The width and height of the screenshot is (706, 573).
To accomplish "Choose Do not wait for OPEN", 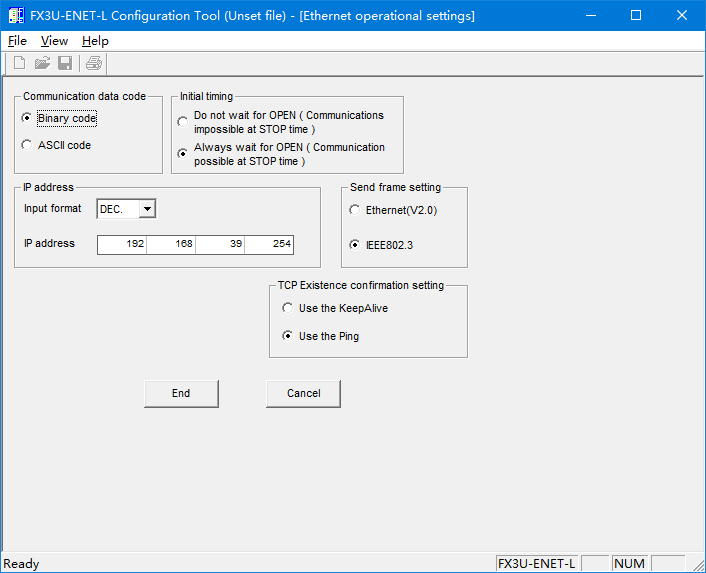I will click(x=182, y=122).
